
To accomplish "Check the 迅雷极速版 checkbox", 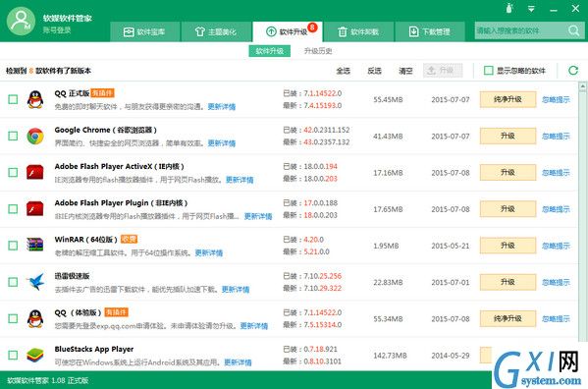I will coord(13,282).
